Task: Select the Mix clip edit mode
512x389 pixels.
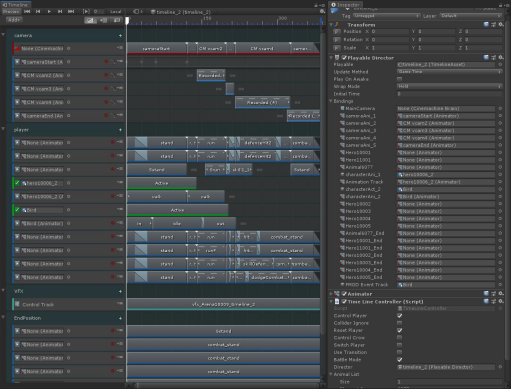Action: click(90, 20)
